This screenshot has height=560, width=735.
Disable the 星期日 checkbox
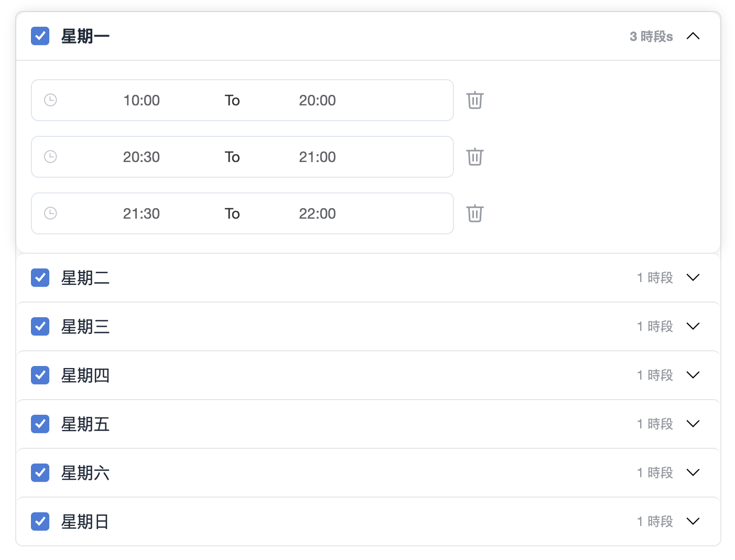point(40,522)
